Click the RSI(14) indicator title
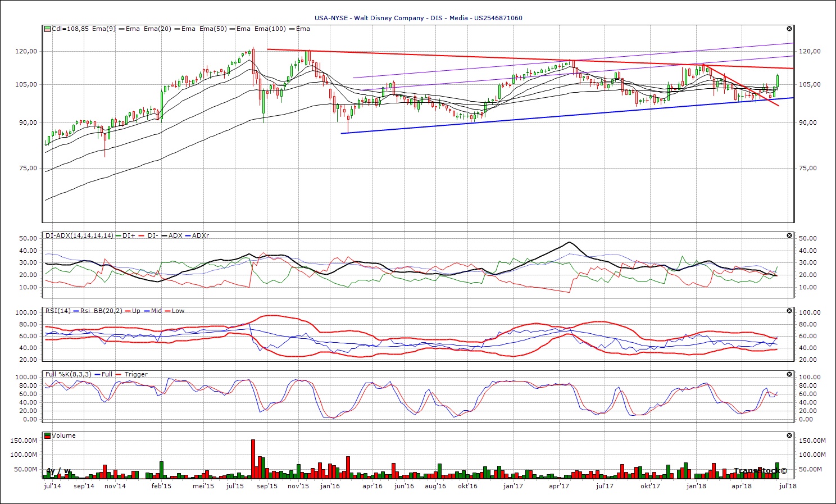 [58, 311]
